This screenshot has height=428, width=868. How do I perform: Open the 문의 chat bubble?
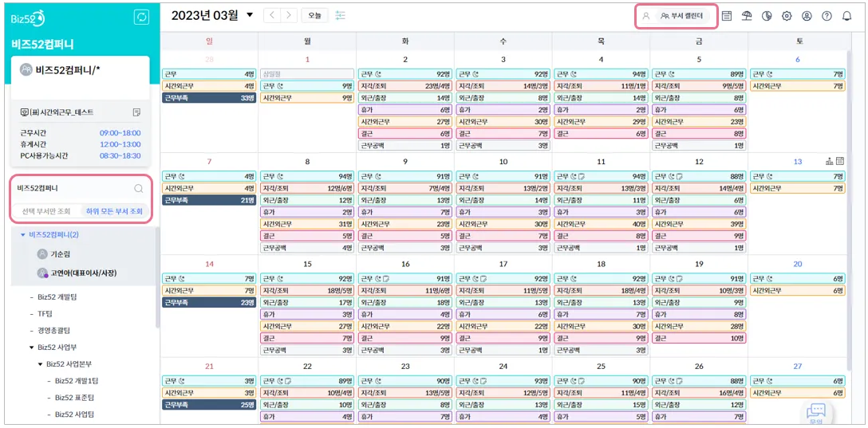click(x=816, y=413)
